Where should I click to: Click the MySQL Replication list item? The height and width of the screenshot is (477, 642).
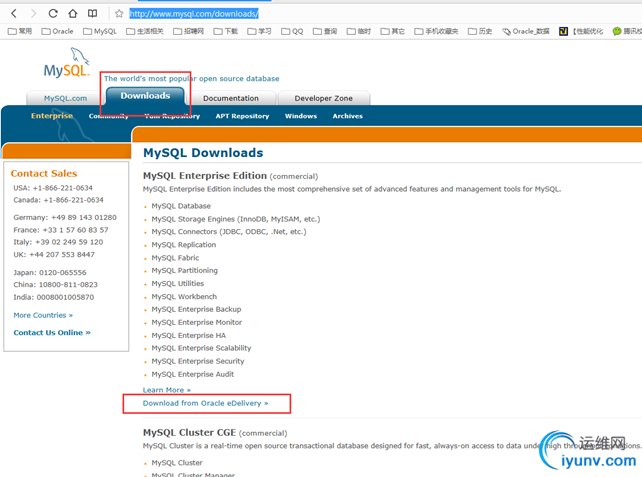[x=184, y=245]
